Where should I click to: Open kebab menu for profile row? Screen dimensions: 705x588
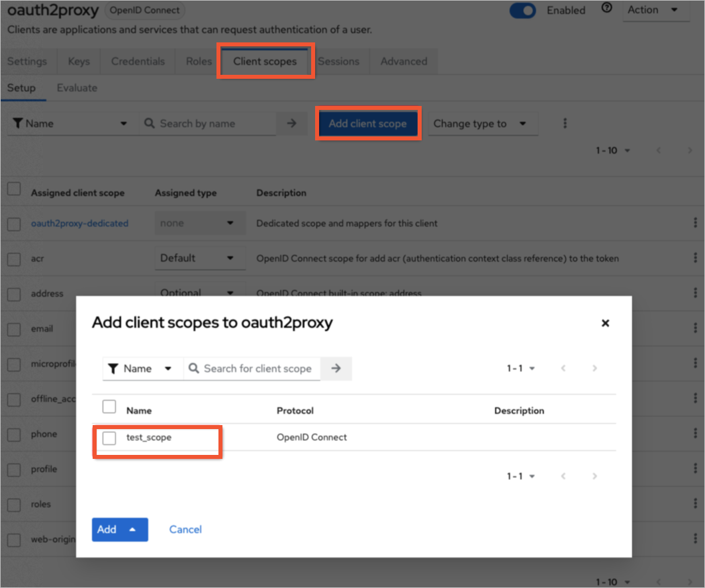[x=695, y=469]
